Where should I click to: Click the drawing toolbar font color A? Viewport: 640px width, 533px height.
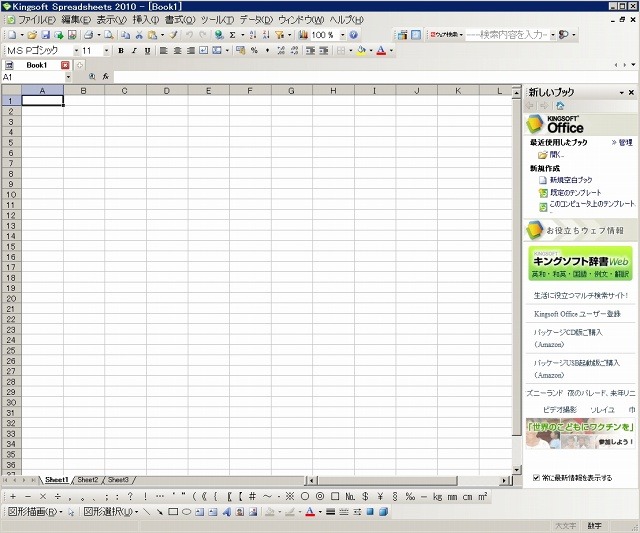click(310, 512)
